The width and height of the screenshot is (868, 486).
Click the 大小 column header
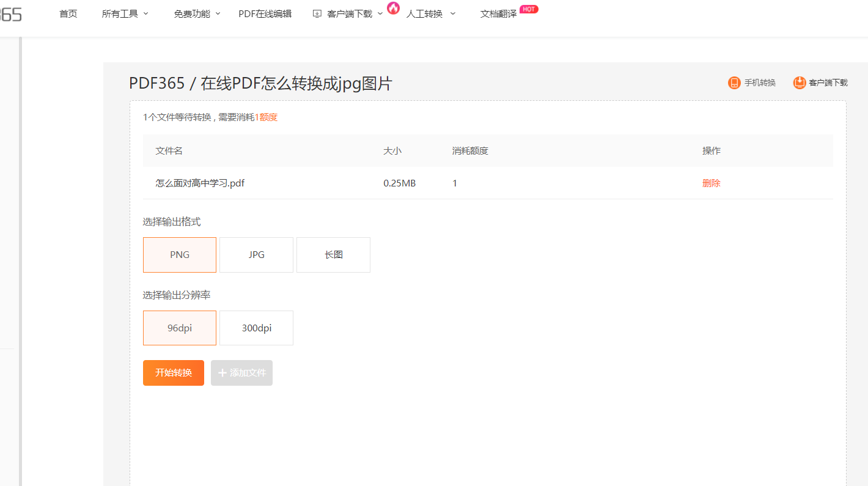coord(392,150)
